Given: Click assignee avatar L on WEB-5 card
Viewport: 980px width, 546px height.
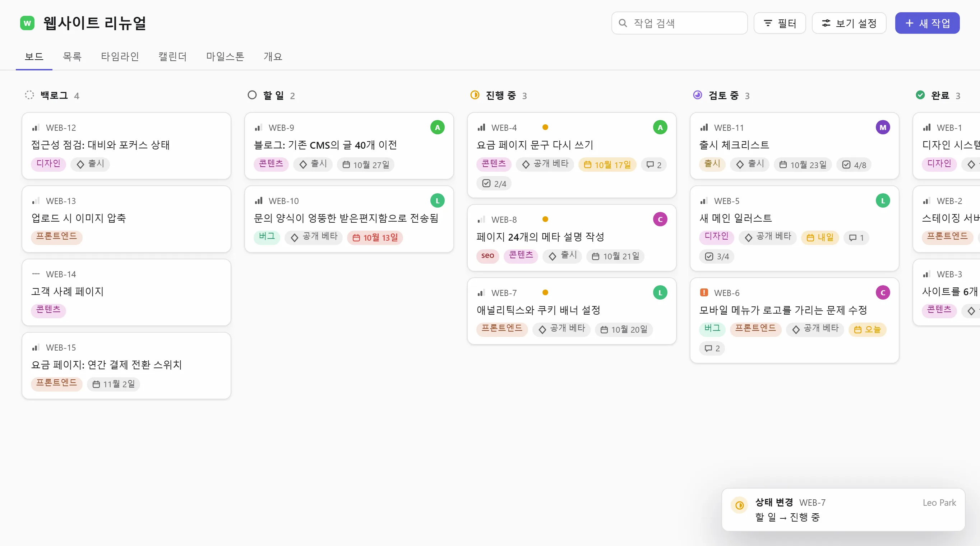Looking at the screenshot, I should [x=883, y=201].
